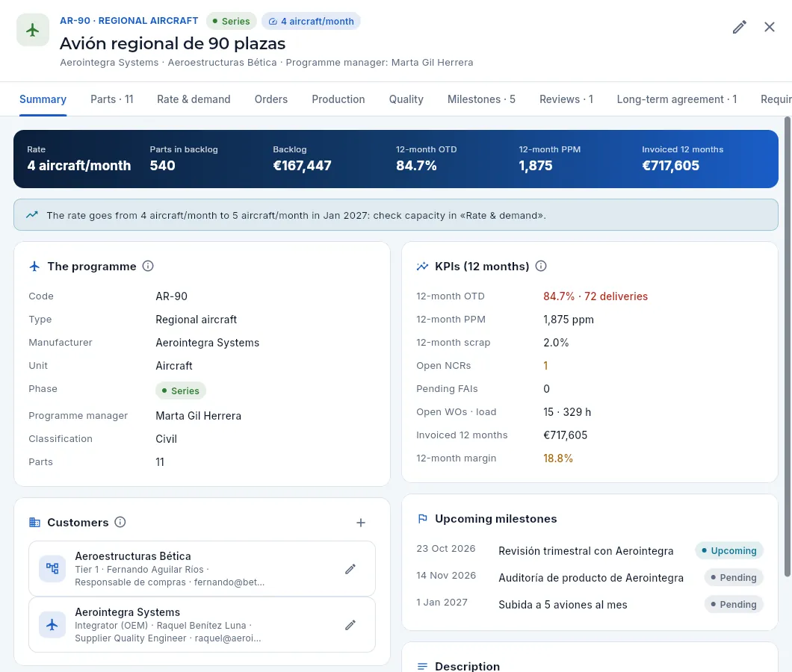The height and width of the screenshot is (672, 792).
Task: Add a customer with the plus icon
Action: tap(361, 523)
